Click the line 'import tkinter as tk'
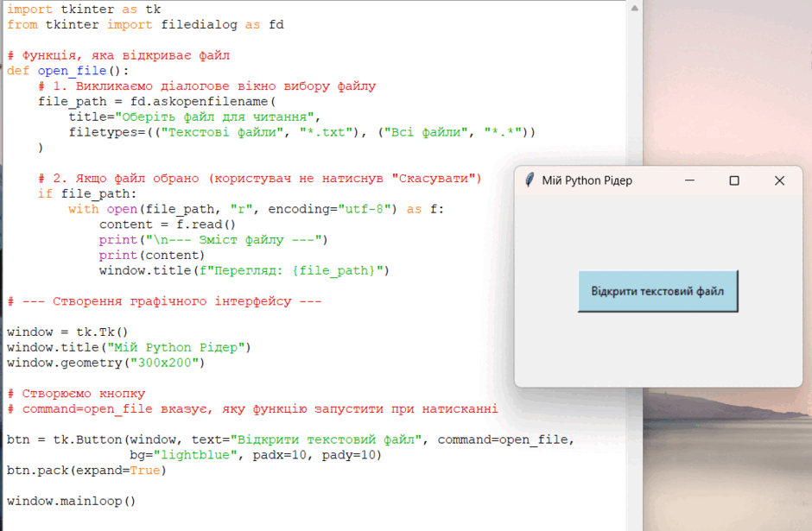The width and height of the screenshot is (812, 531). coord(84,9)
